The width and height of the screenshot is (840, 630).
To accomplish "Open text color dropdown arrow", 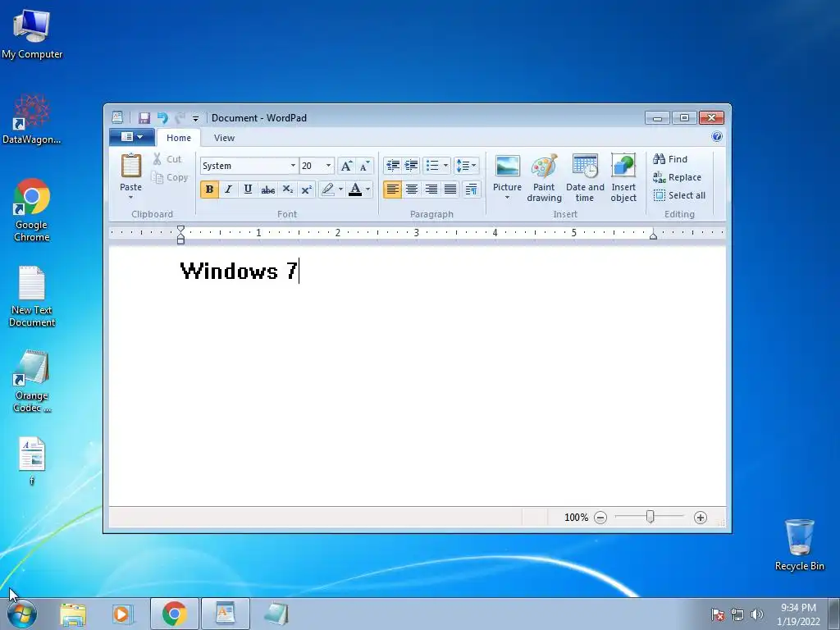I will pos(367,189).
